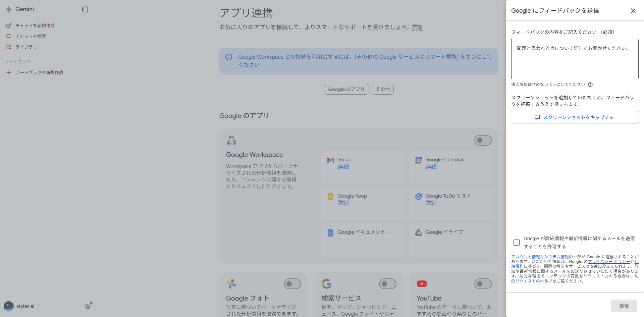The height and width of the screenshot is (317, 644).
Task: Click the 詳細 link in page subtitle
Action: pyautogui.click(x=418, y=27)
